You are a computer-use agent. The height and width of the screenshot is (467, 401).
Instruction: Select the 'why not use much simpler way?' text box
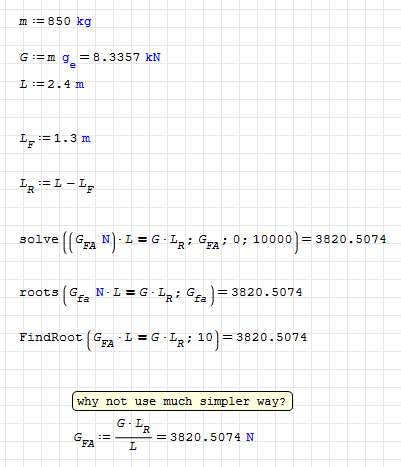click(182, 401)
